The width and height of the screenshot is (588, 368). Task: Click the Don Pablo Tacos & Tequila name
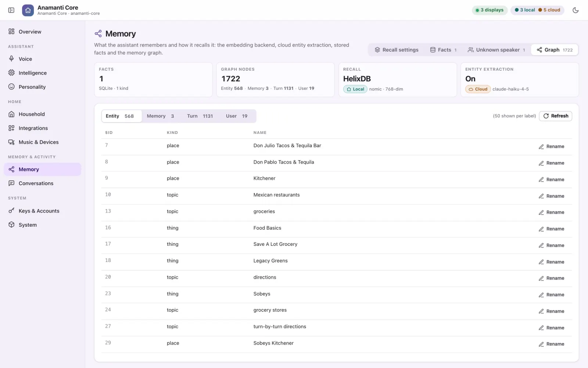point(284,162)
